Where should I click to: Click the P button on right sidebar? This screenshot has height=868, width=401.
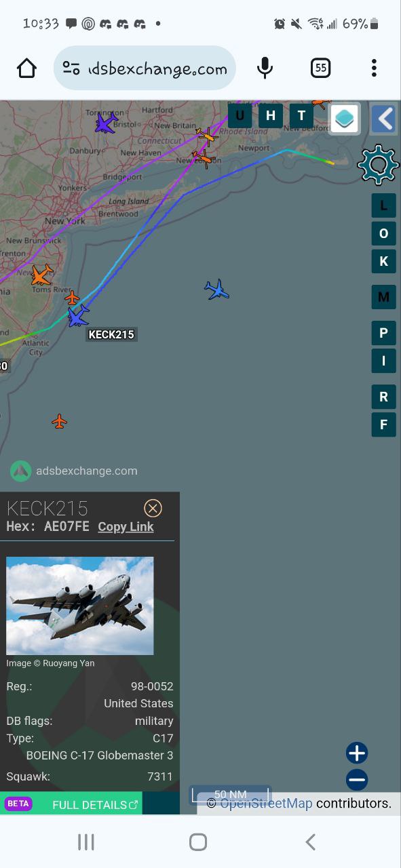pos(383,333)
